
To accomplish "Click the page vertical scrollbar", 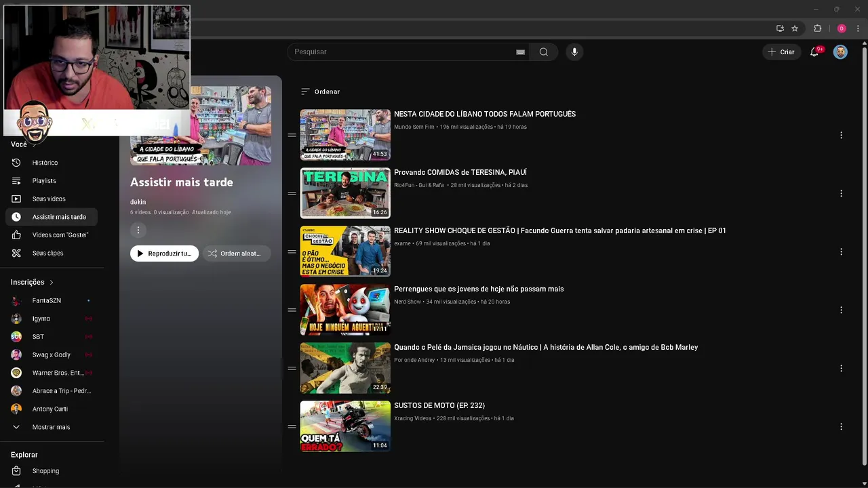I will [864, 256].
